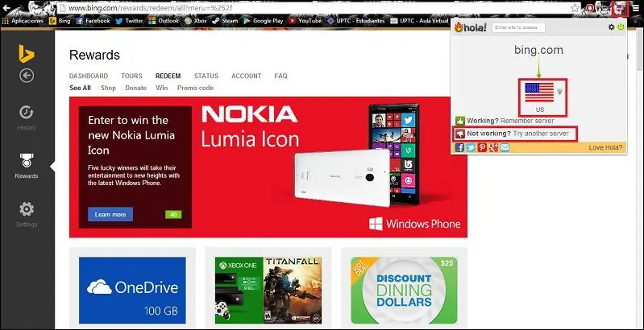Viewport: 644px width, 330px height.
Task: Click the browser back arrow
Action: point(6,8)
